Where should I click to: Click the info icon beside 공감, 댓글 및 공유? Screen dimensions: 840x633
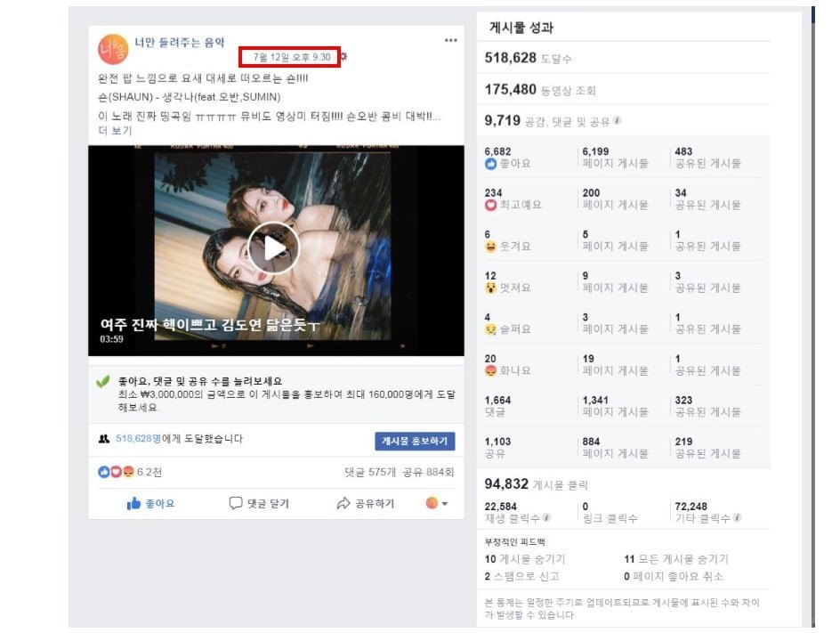pyautogui.click(x=618, y=120)
